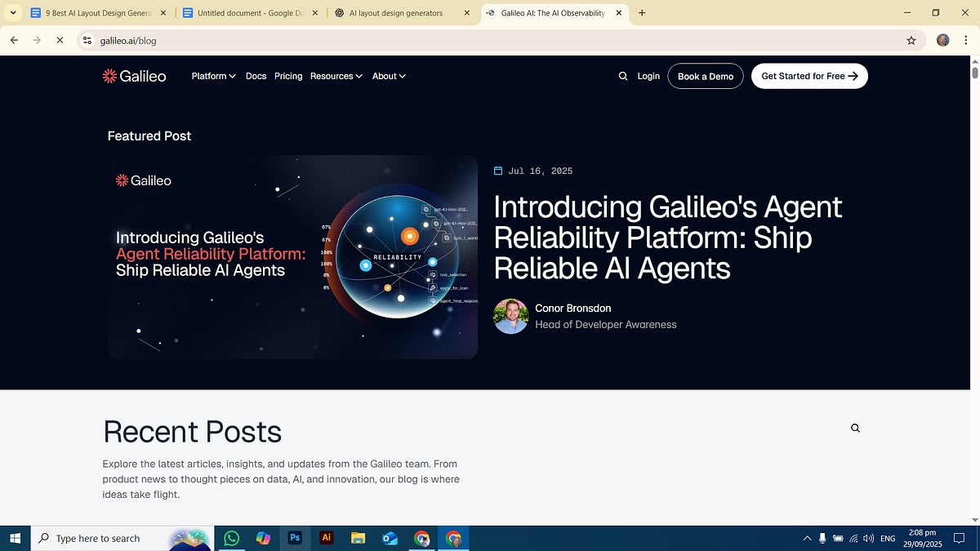Open the search icon in Galileo navbar
The image size is (980, 551).
(x=621, y=76)
